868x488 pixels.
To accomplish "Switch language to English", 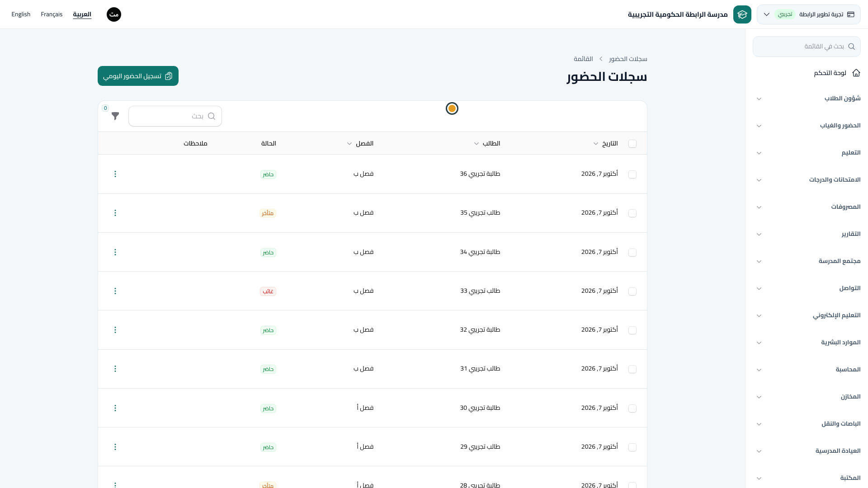I will click(x=21, y=14).
